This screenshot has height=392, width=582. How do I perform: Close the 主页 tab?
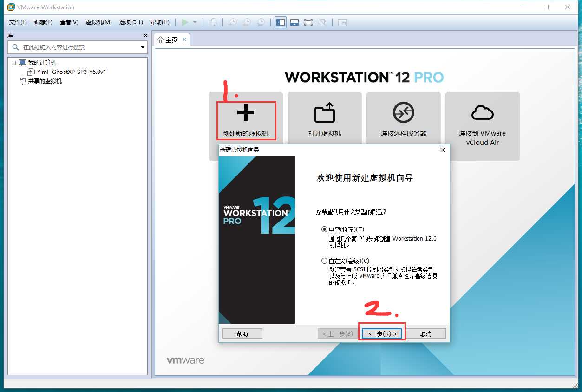pos(184,40)
